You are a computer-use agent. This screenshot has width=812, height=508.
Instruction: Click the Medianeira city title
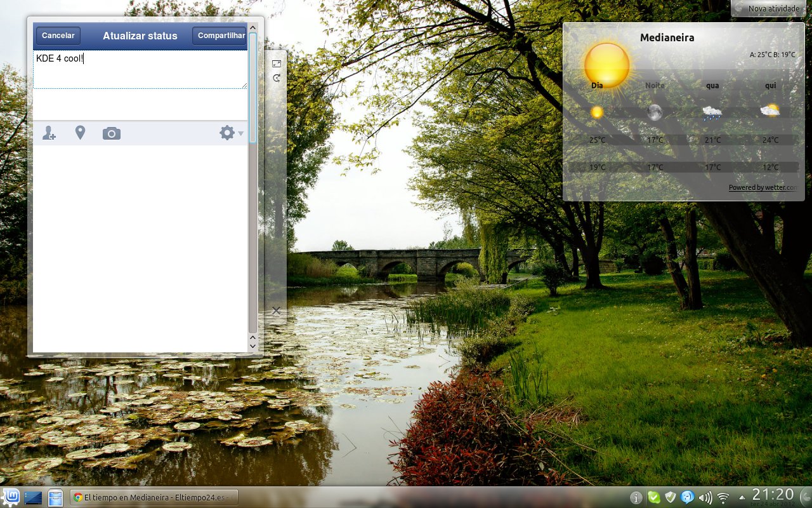point(667,37)
